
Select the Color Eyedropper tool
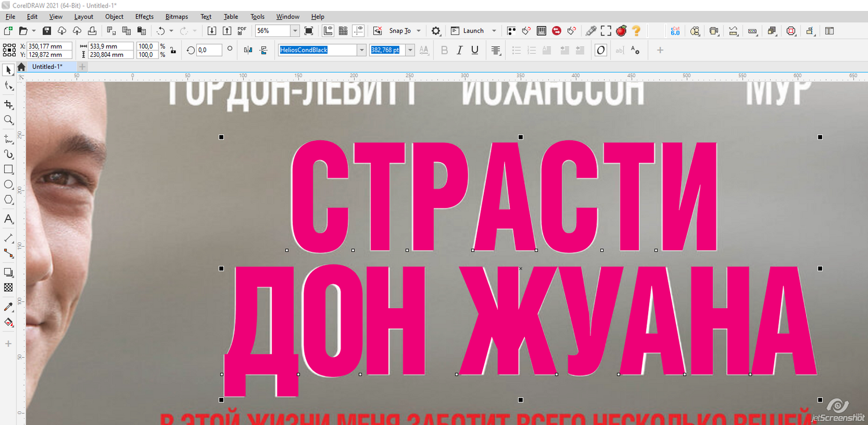pyautogui.click(x=9, y=306)
